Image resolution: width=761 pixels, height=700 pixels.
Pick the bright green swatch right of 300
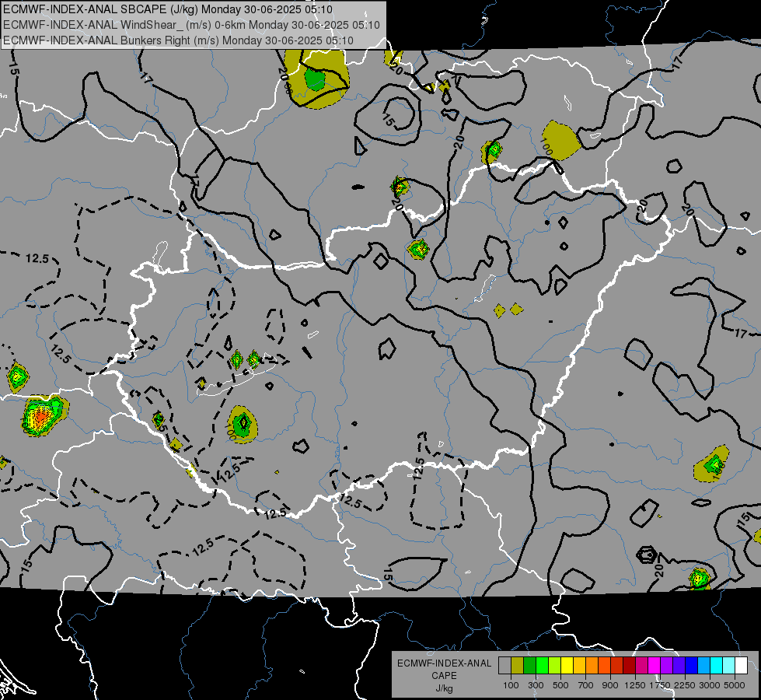tap(542, 666)
